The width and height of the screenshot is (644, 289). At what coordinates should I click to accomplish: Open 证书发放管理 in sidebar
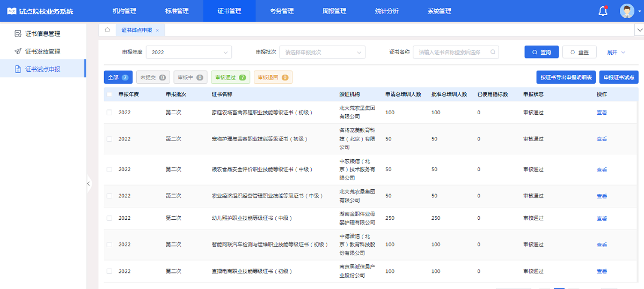42,51
